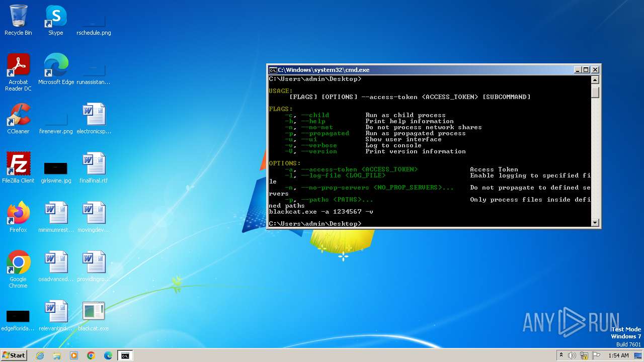Maximize the cmd.exe window
644x362 pixels.
[586, 70]
